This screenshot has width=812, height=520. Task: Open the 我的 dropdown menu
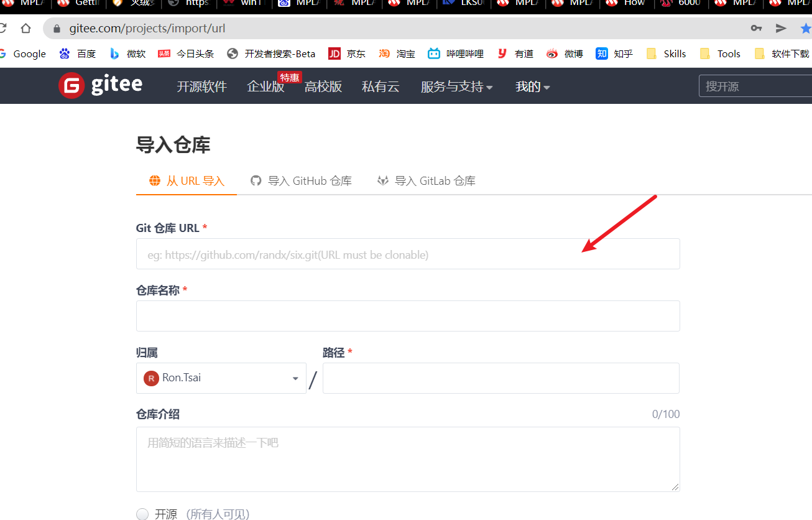click(532, 87)
